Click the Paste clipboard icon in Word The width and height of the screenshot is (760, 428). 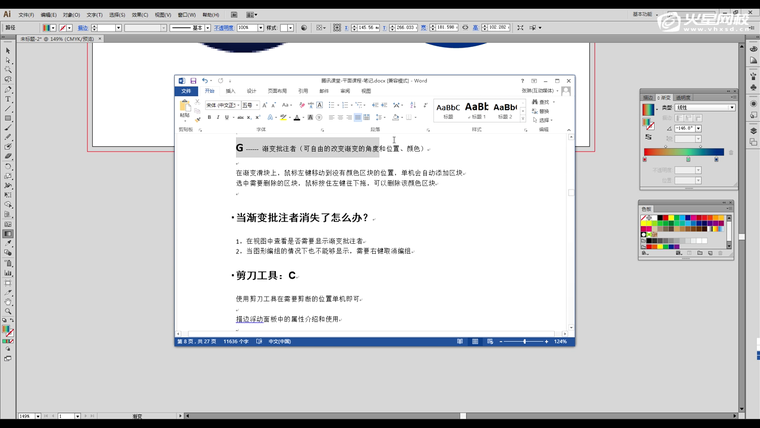(185, 107)
